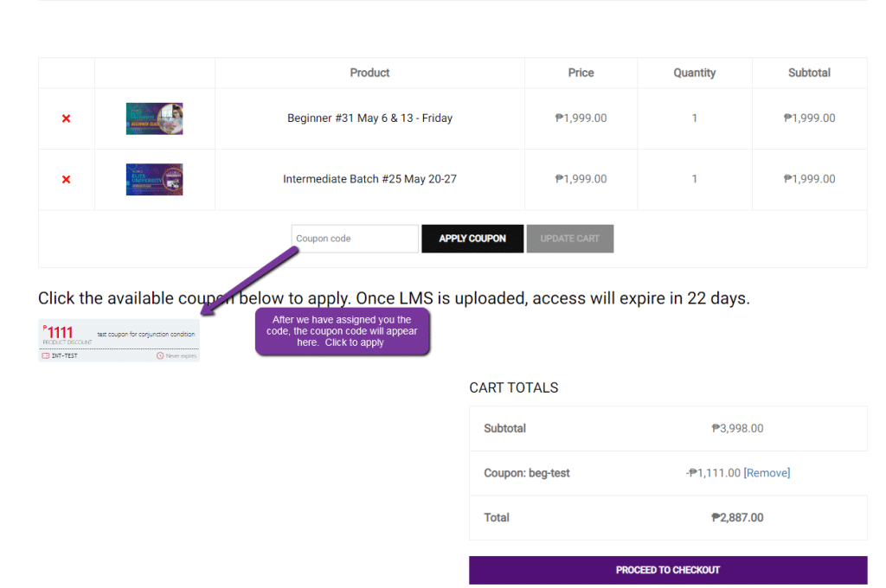
Task: Click the purple instruction callout box
Action: 343,331
